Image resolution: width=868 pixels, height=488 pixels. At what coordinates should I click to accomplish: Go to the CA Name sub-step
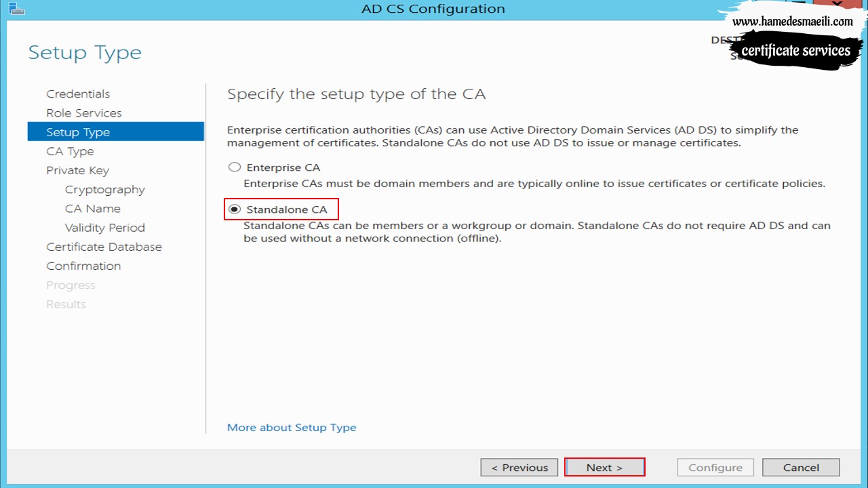93,209
